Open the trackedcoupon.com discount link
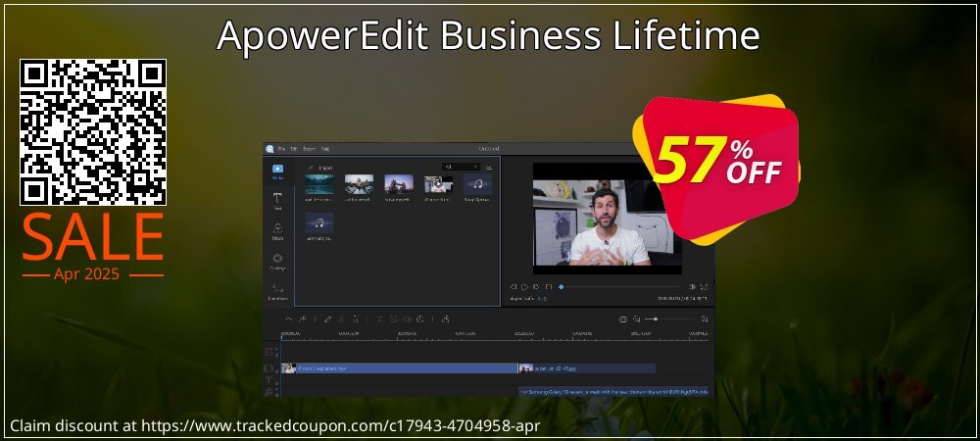 tap(341, 426)
